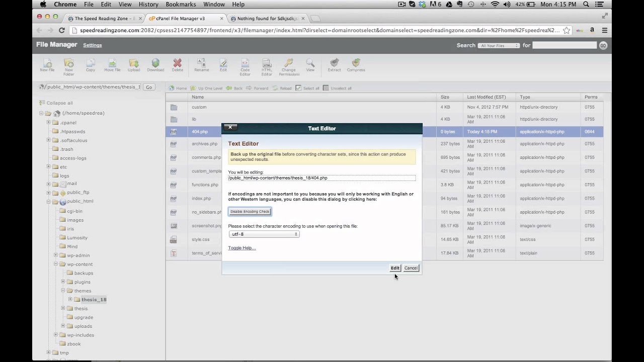Switch to The Speed Reading Zone tab
Image resolution: width=644 pixels, height=362 pixels.
[x=104, y=19]
